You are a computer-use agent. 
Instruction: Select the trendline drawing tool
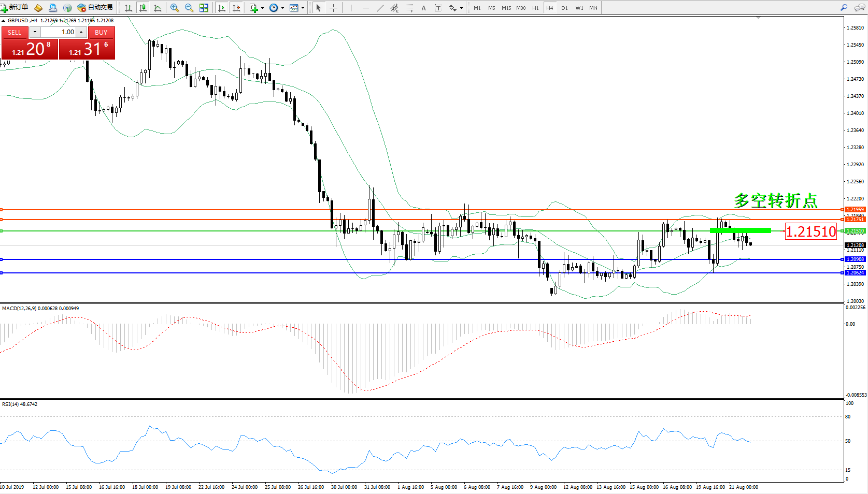pos(380,8)
